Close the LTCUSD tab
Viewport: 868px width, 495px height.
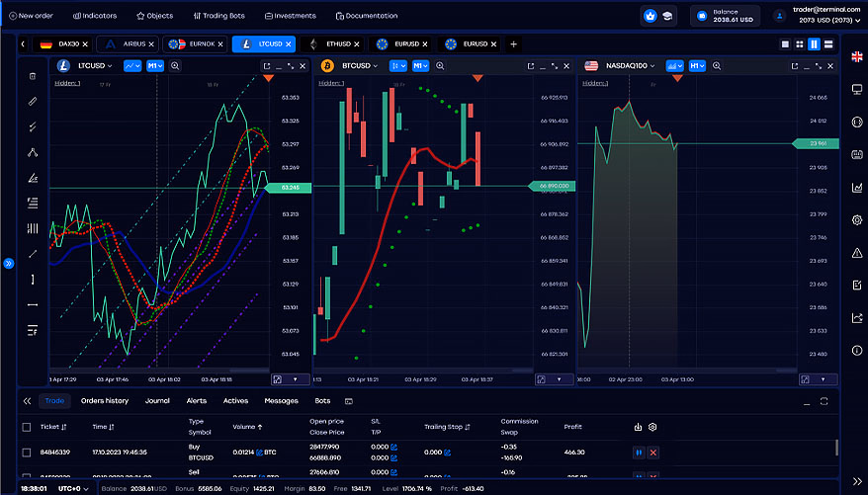[288, 43]
